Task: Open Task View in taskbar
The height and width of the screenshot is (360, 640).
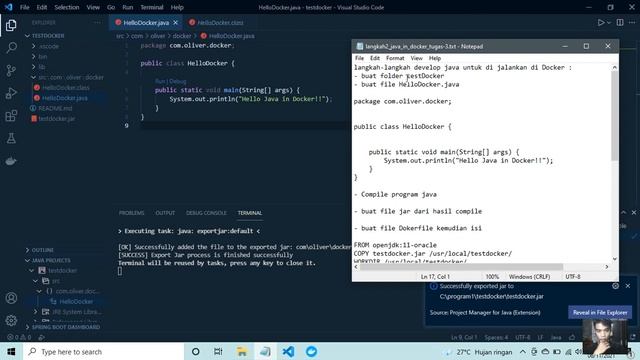Action: pos(218,351)
